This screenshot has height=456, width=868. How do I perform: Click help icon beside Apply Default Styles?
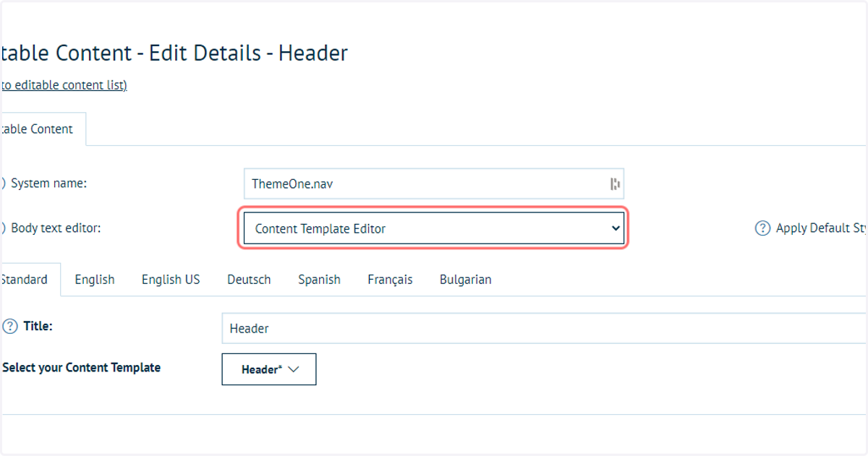point(762,228)
